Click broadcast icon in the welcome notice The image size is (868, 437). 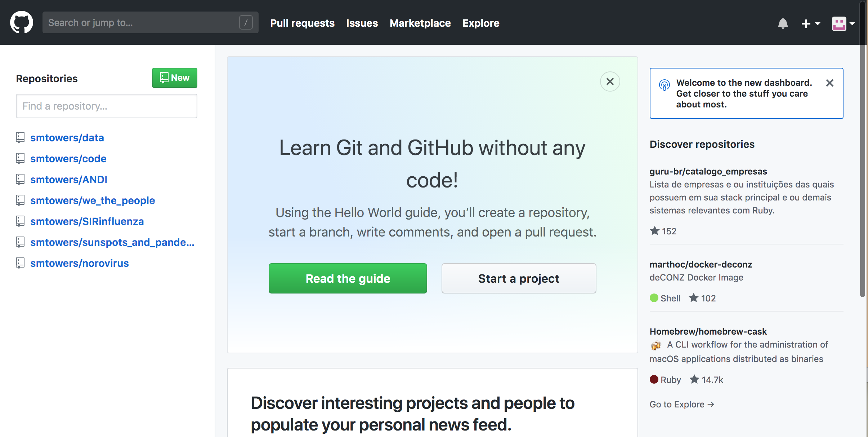pyautogui.click(x=665, y=85)
